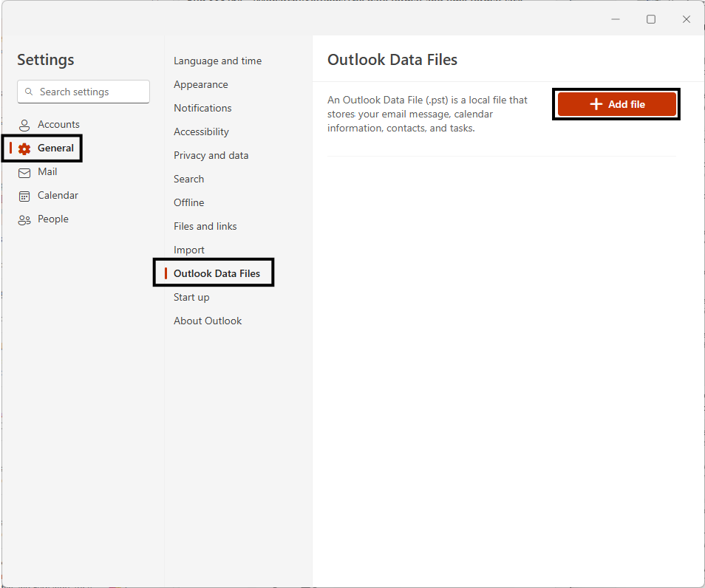Open Calendar settings via its icon
The height and width of the screenshot is (588, 705).
(24, 195)
